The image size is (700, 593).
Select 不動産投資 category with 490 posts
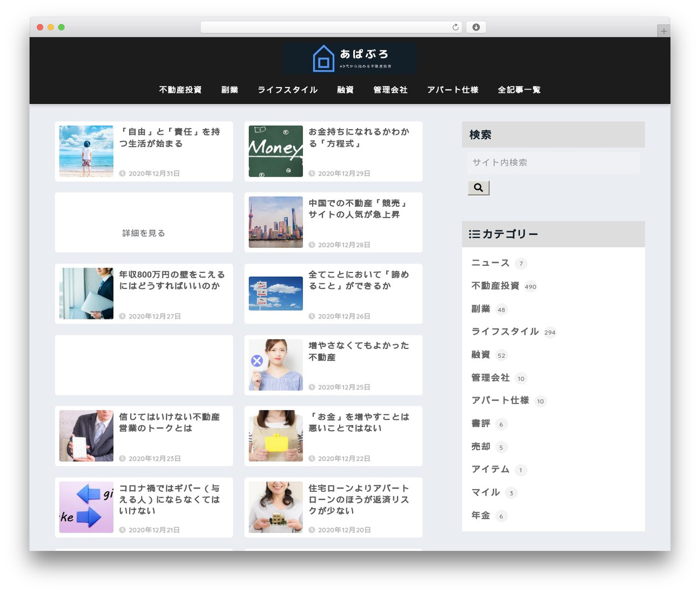click(495, 286)
